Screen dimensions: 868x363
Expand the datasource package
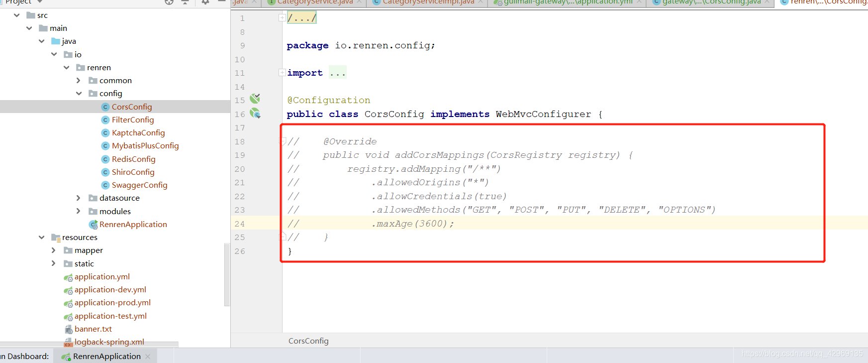[x=79, y=198]
